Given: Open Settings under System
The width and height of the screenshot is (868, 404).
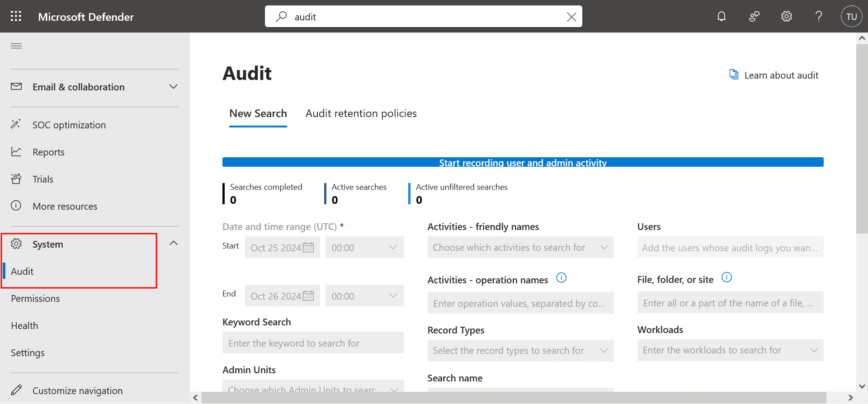Looking at the screenshot, I should pos(28,352).
